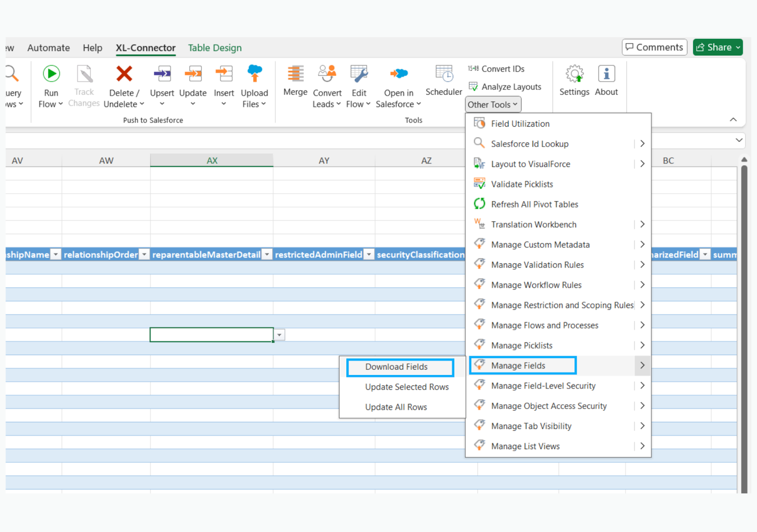Select column header AW
This screenshot has height=532, width=757.
point(106,160)
